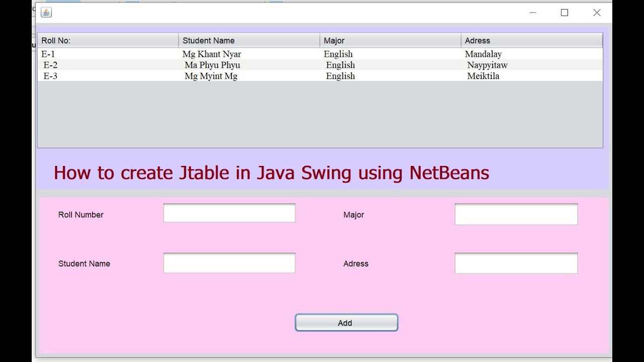Select the Mg Khant Nyar cell
The image size is (644, 362).
click(250, 54)
